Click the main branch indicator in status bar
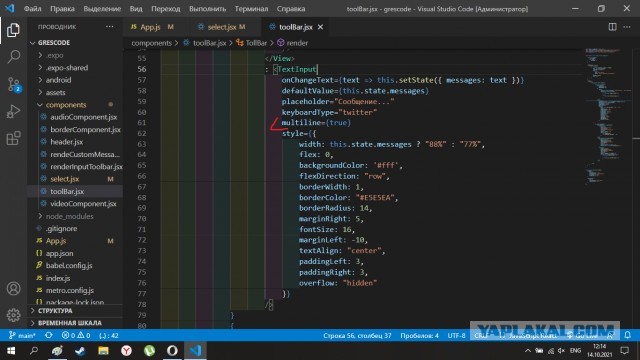The height and width of the screenshot is (360, 640). [x=22, y=336]
